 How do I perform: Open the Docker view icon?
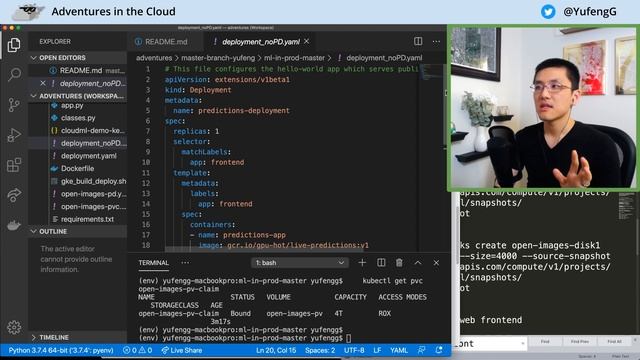(x=14, y=225)
